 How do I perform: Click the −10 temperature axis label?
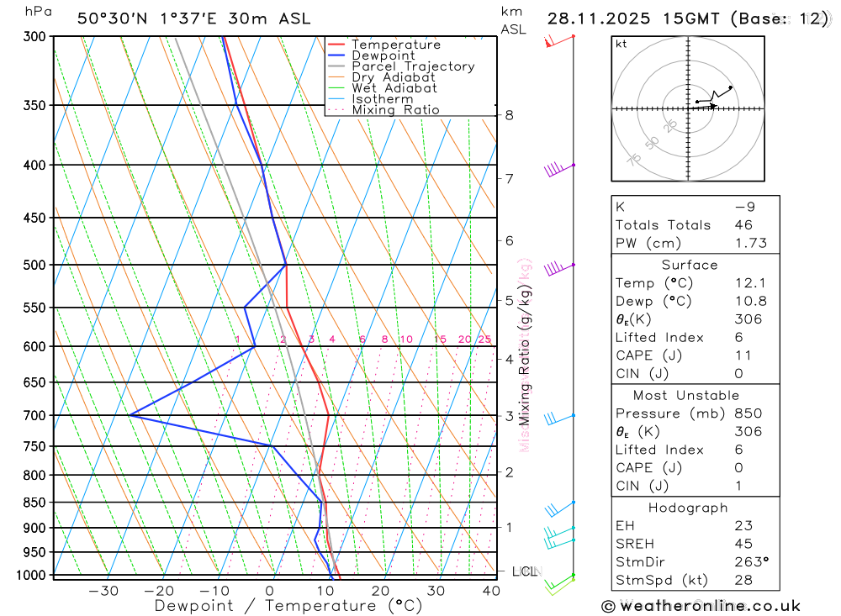coord(214,591)
